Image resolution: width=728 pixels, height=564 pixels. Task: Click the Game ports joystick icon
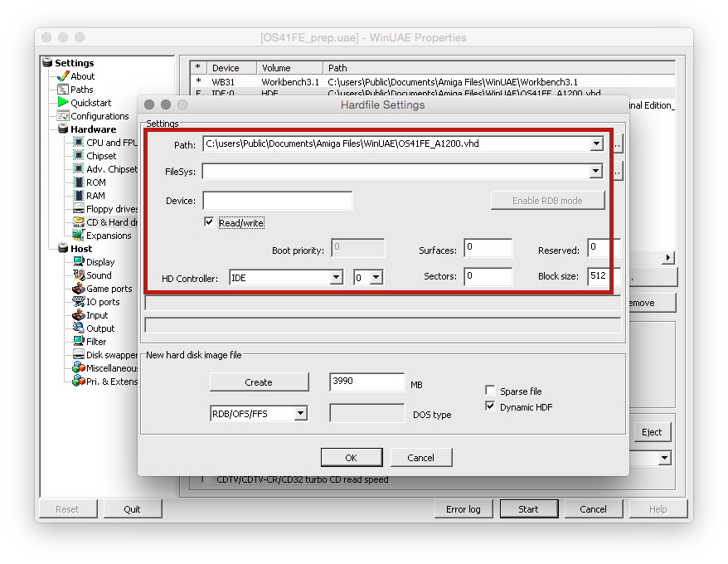click(79, 288)
